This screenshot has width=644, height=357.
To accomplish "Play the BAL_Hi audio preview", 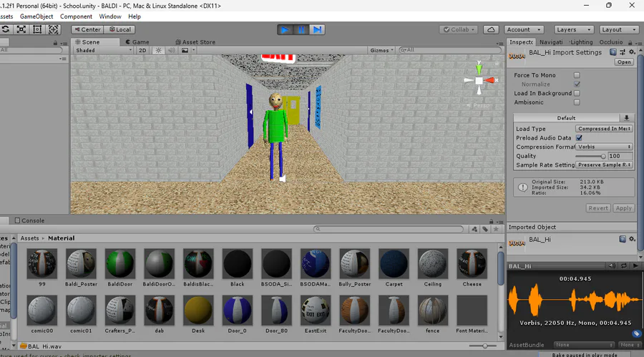I will point(635,266).
